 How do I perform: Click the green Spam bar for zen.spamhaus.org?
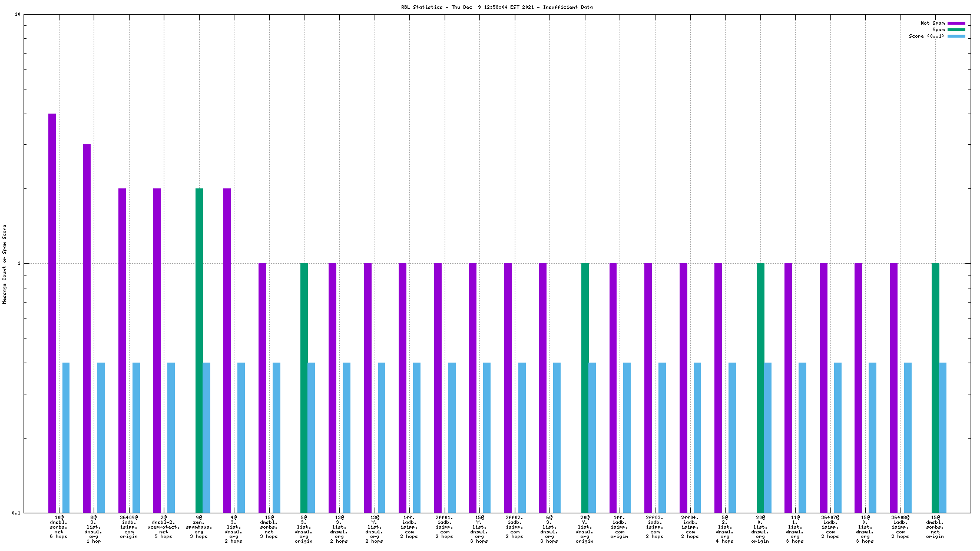click(200, 350)
